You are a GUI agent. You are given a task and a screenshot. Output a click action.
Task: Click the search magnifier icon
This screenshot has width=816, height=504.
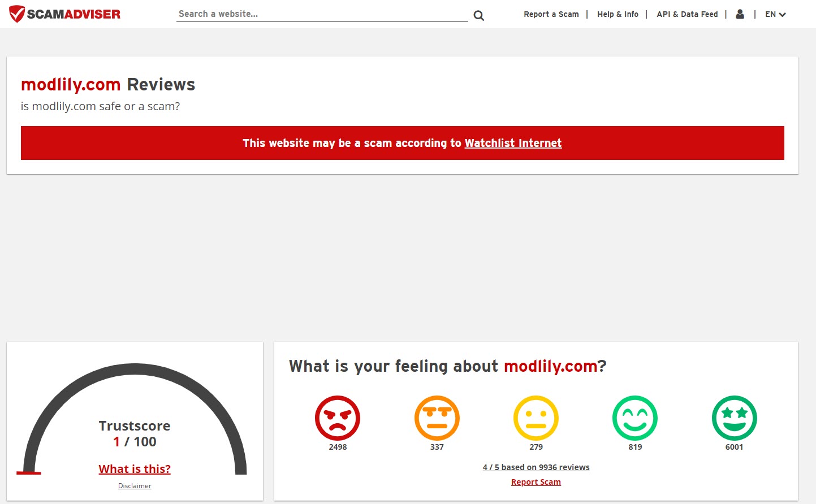tap(479, 16)
